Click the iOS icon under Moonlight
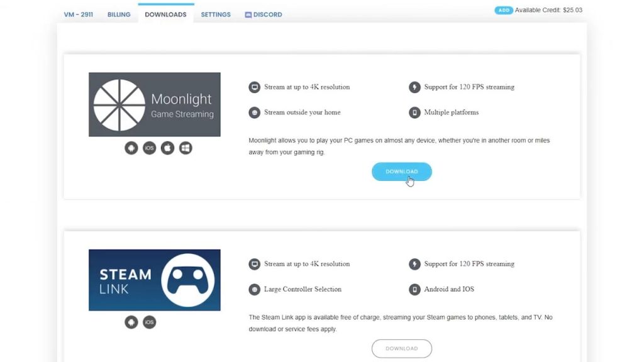The width and height of the screenshot is (644, 362). point(149,148)
